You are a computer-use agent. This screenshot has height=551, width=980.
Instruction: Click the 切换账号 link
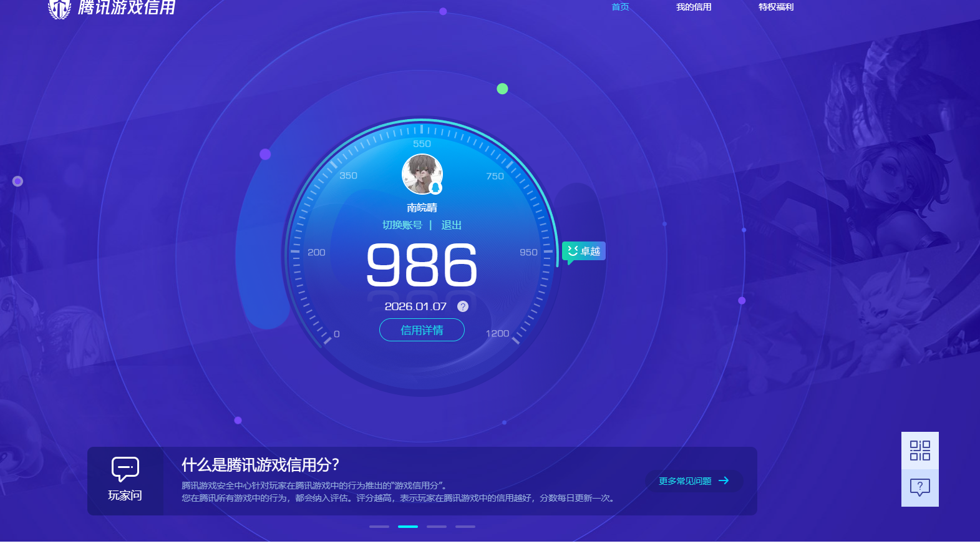[x=402, y=225]
